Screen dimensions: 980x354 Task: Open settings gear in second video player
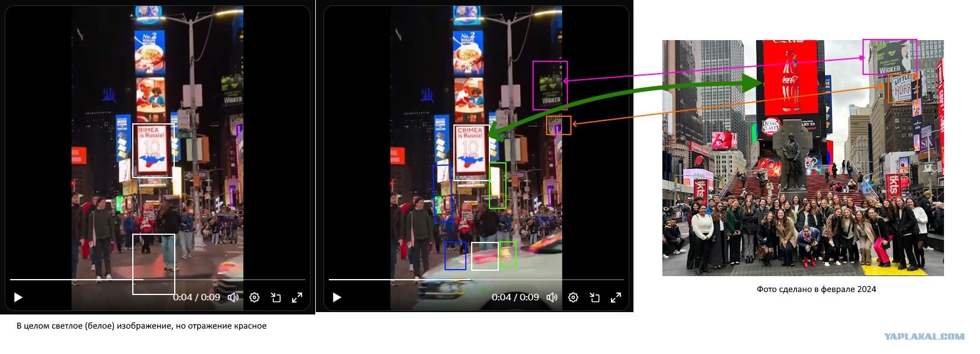[x=573, y=297]
